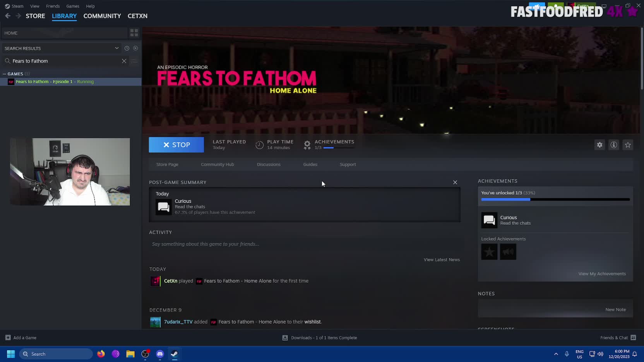Screen dimensions: 644x362
Task: Click the header achievements 1/3 progress bar
Action: (x=339, y=148)
